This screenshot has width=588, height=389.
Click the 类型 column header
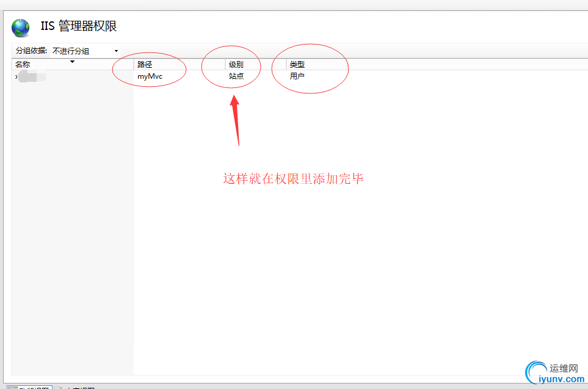click(x=297, y=64)
